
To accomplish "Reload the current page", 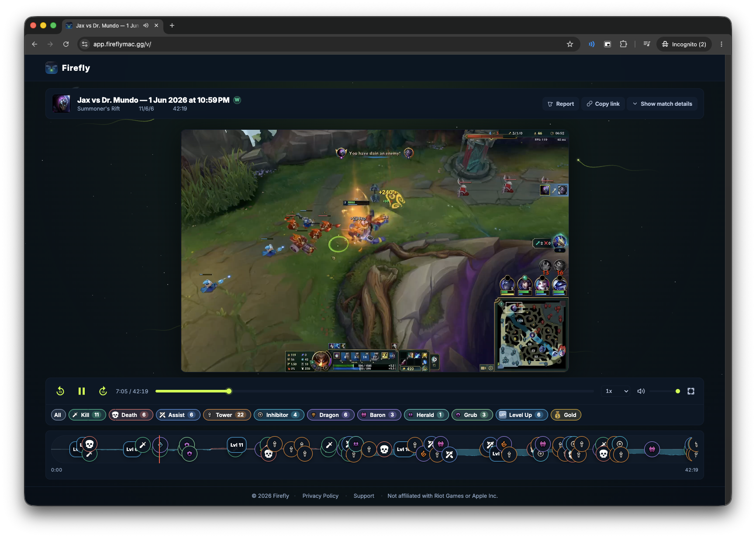I will [66, 44].
